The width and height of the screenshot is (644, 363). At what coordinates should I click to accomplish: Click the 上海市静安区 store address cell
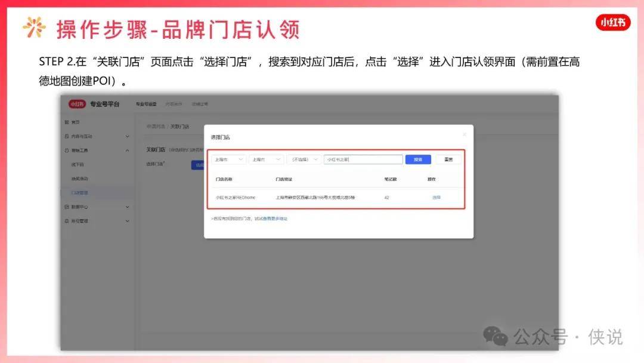315,198
